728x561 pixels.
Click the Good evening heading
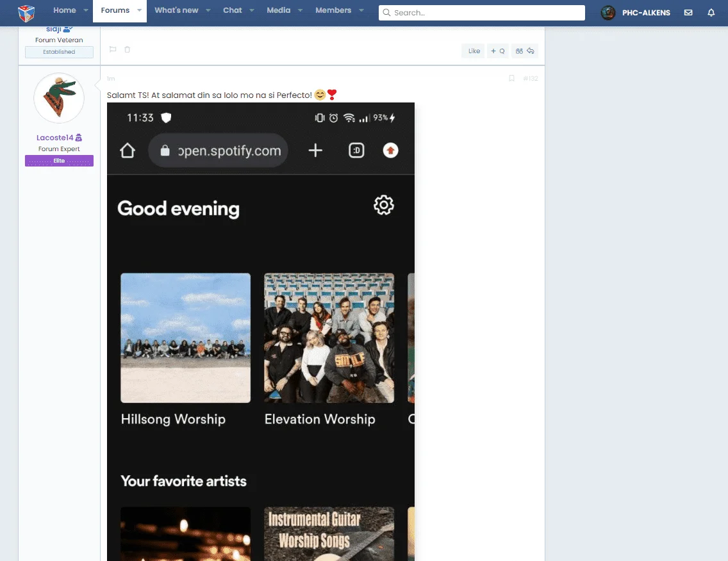(x=178, y=209)
